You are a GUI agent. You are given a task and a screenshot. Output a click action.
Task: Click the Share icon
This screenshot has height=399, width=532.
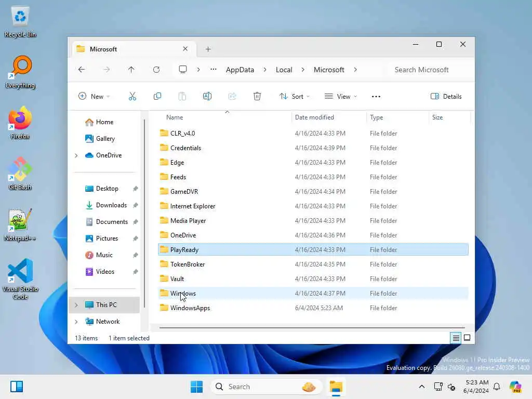[x=232, y=96]
